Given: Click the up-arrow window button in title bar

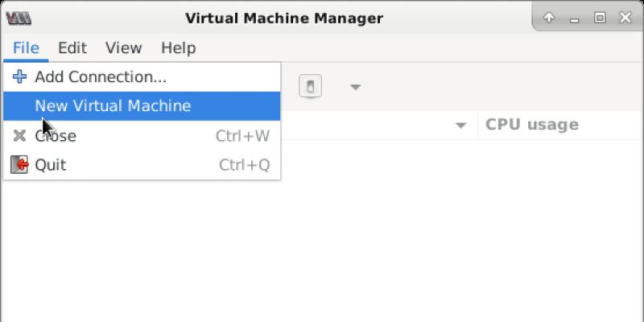Looking at the screenshot, I should click(549, 18).
